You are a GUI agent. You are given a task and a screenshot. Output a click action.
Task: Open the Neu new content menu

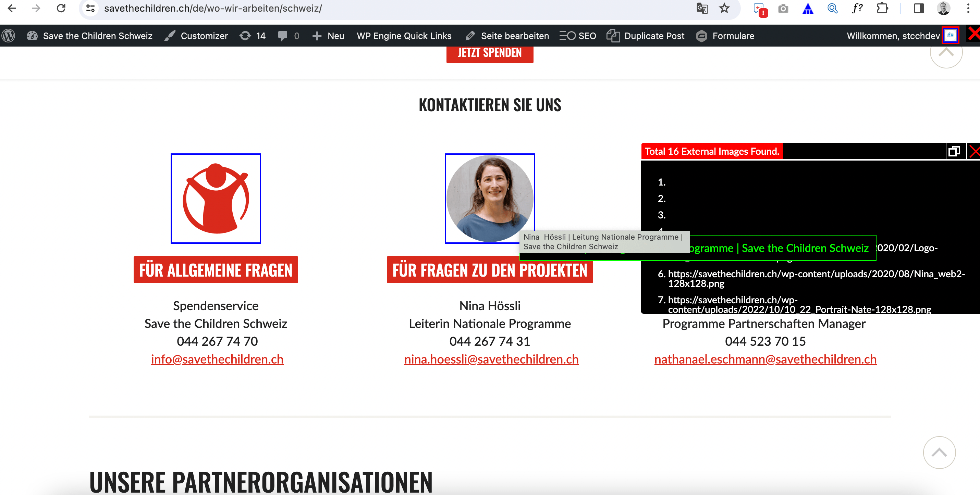(328, 36)
